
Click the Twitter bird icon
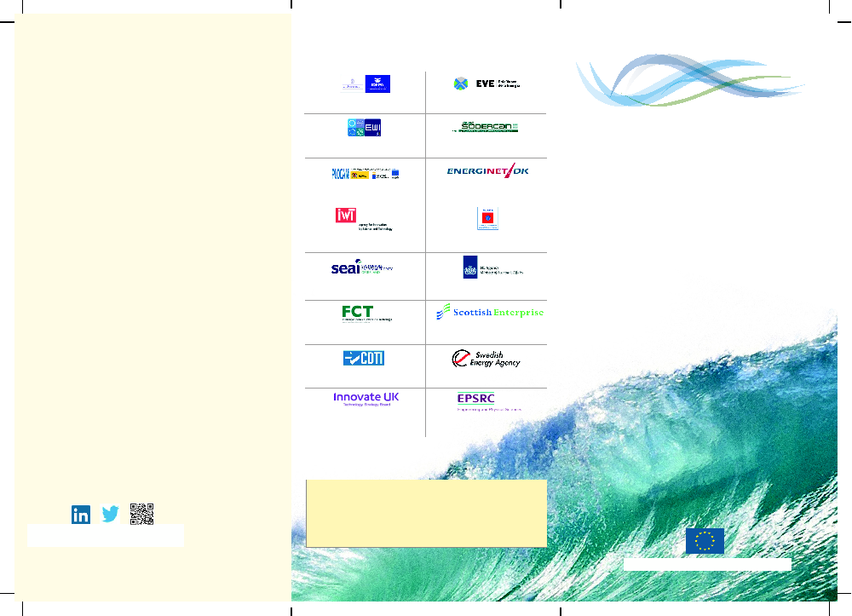point(110,514)
